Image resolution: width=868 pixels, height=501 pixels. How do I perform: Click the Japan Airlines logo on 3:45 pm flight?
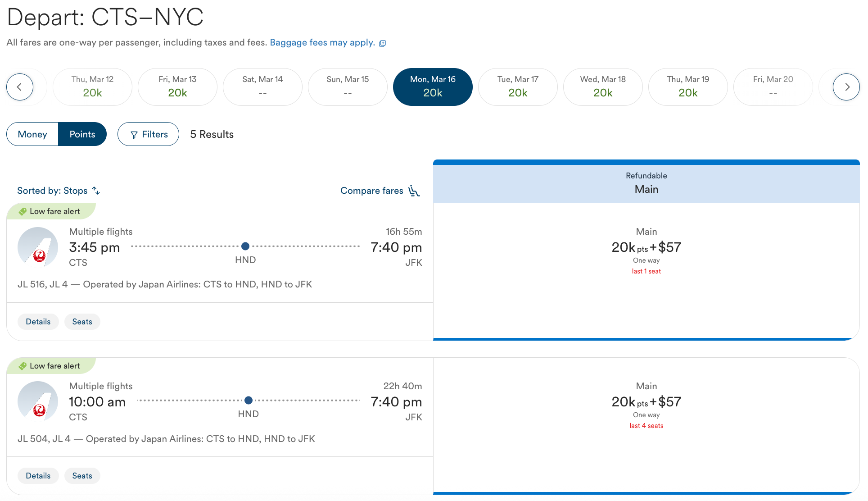tap(38, 247)
